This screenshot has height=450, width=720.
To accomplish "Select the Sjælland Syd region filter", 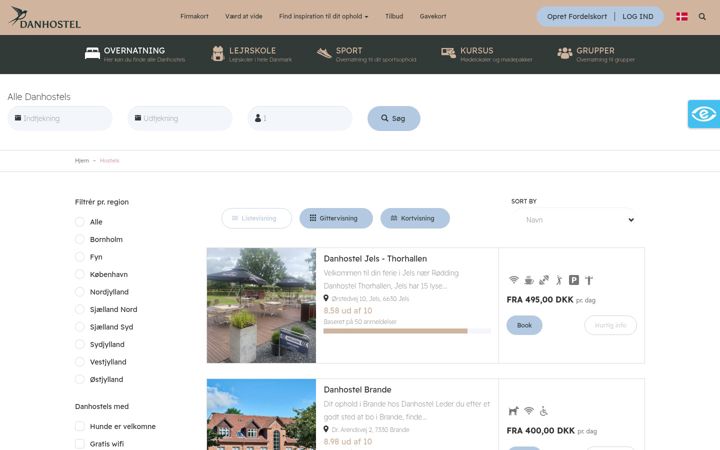I will pos(79,326).
